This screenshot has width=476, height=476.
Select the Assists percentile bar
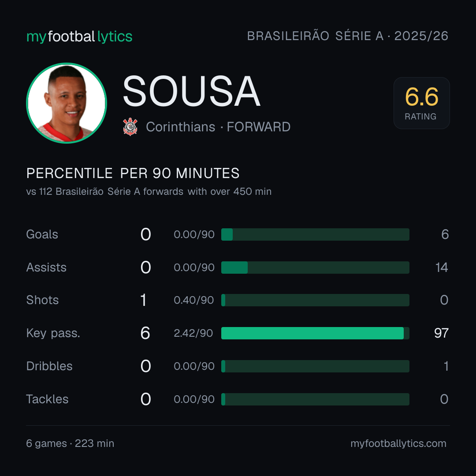click(315, 268)
